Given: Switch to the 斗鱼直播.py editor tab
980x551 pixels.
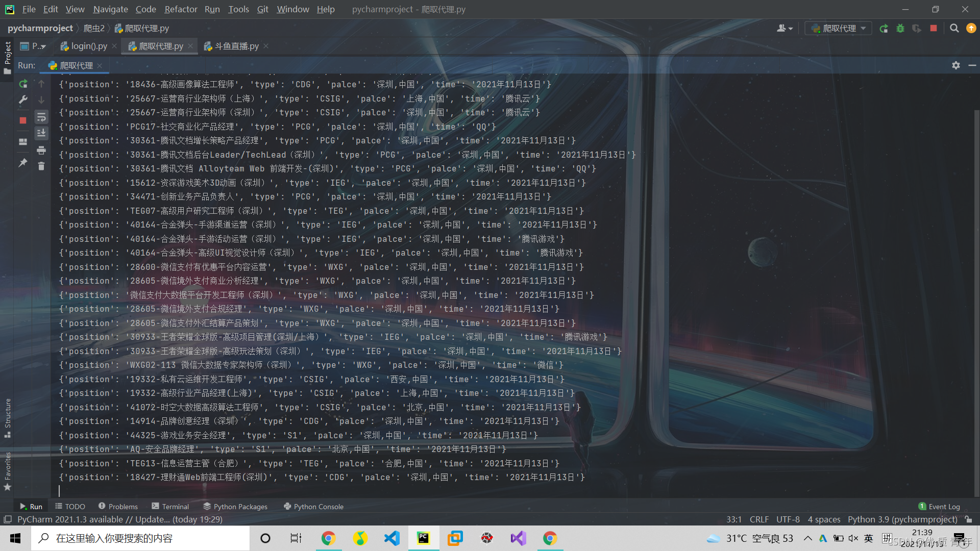Looking at the screenshot, I should (x=236, y=46).
